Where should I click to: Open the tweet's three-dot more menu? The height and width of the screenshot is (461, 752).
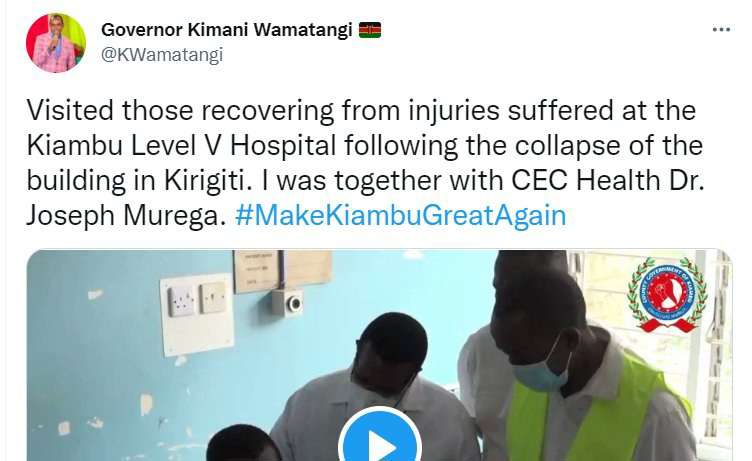(721, 30)
